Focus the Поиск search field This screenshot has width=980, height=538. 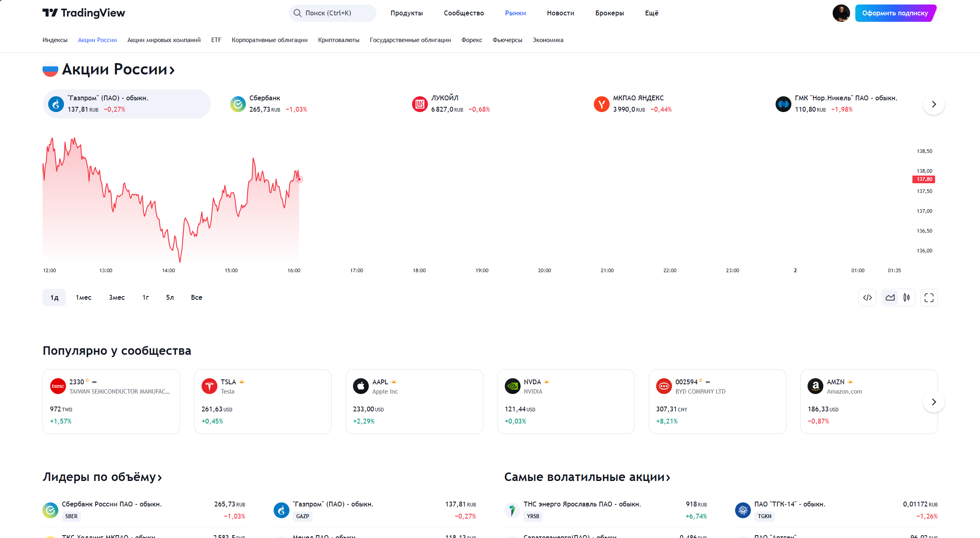pyautogui.click(x=333, y=13)
